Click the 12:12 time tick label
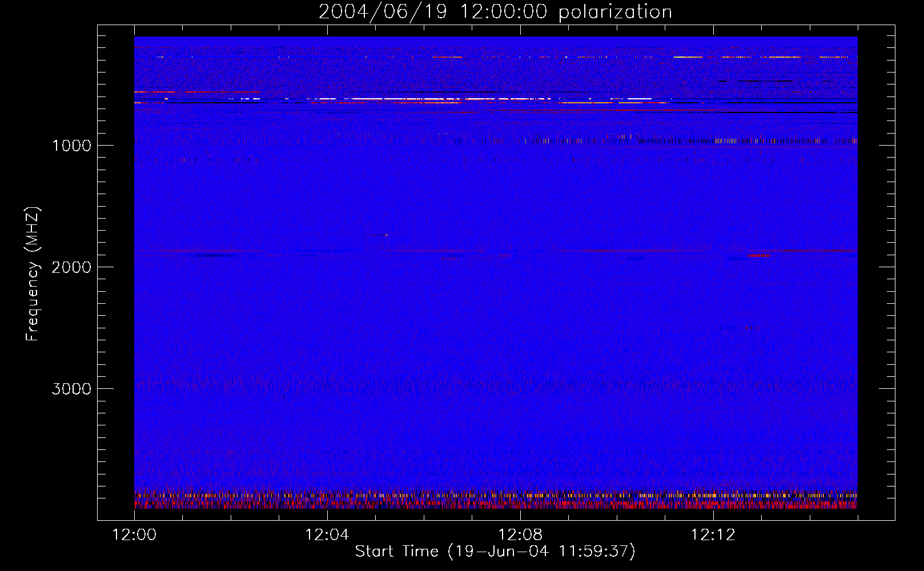The width and height of the screenshot is (924, 571). [x=713, y=535]
